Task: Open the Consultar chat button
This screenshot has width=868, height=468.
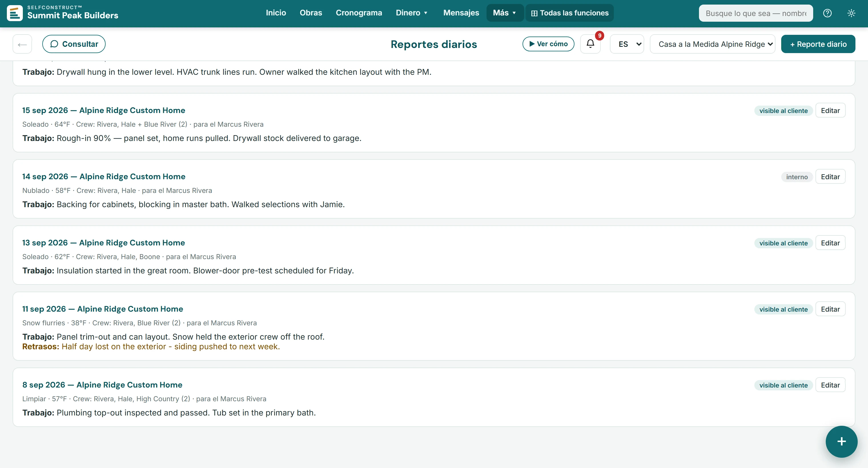Action: (74, 44)
